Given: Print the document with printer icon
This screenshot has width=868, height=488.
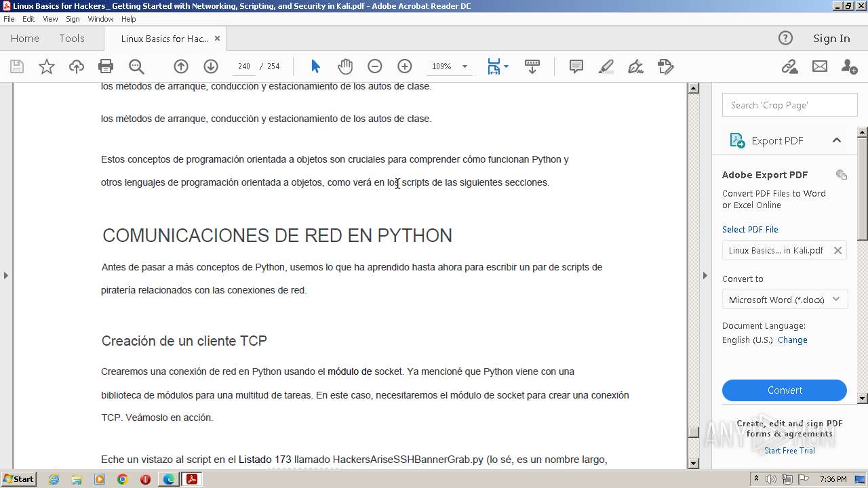Looking at the screenshot, I should pos(106,66).
